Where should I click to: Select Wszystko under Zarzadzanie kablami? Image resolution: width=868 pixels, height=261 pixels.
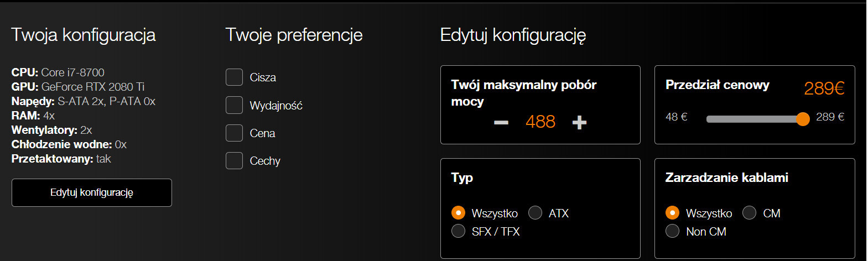click(x=672, y=213)
